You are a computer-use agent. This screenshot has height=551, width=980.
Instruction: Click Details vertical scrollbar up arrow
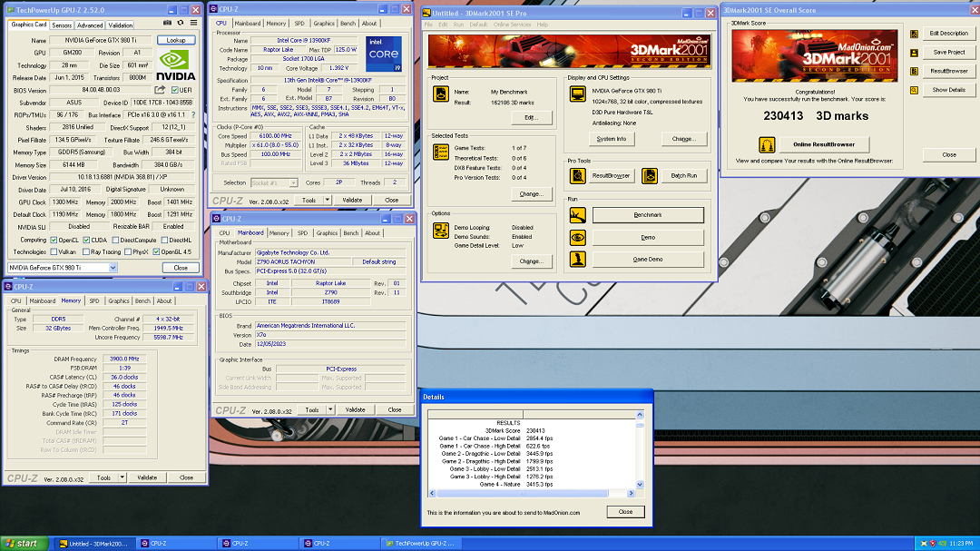(x=640, y=415)
